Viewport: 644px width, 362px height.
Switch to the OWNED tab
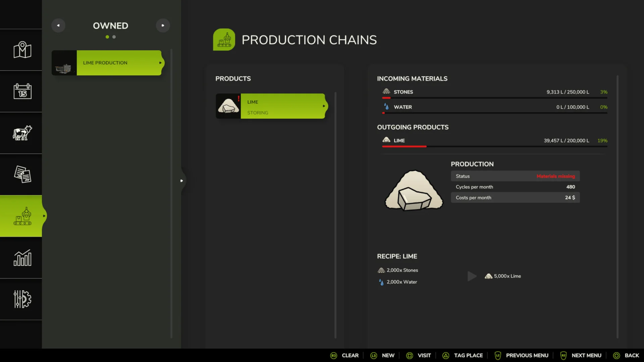(x=110, y=25)
